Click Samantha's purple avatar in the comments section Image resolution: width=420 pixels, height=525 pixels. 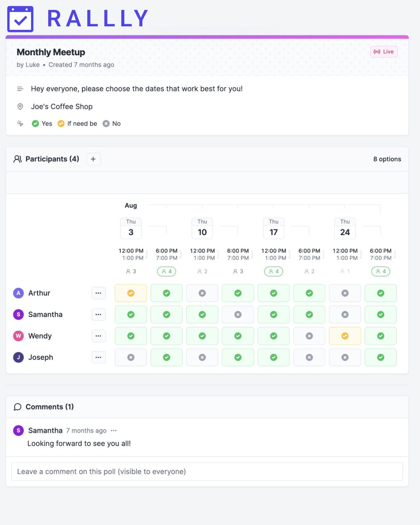pyautogui.click(x=18, y=430)
